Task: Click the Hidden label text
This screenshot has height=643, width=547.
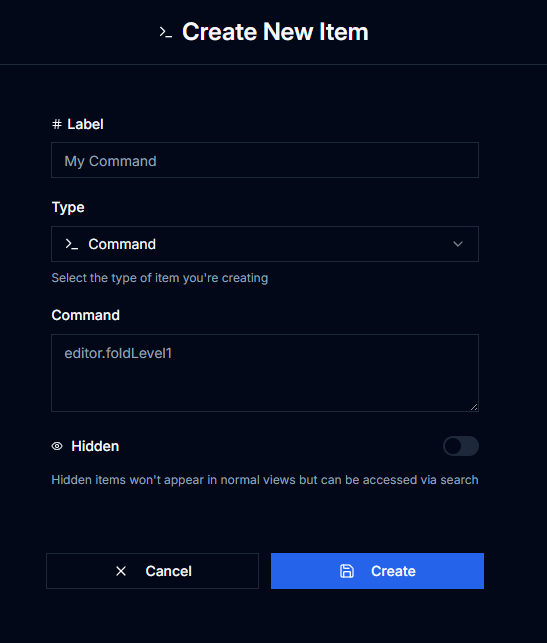Action: coord(95,446)
